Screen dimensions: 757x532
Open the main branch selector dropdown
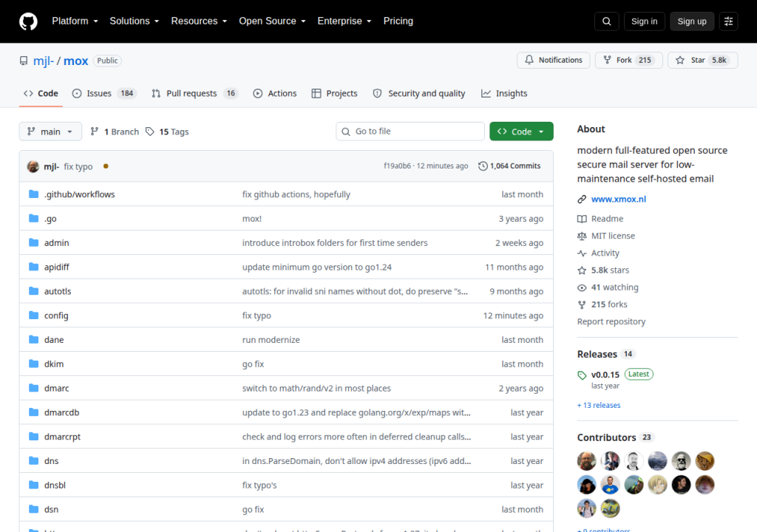50,132
